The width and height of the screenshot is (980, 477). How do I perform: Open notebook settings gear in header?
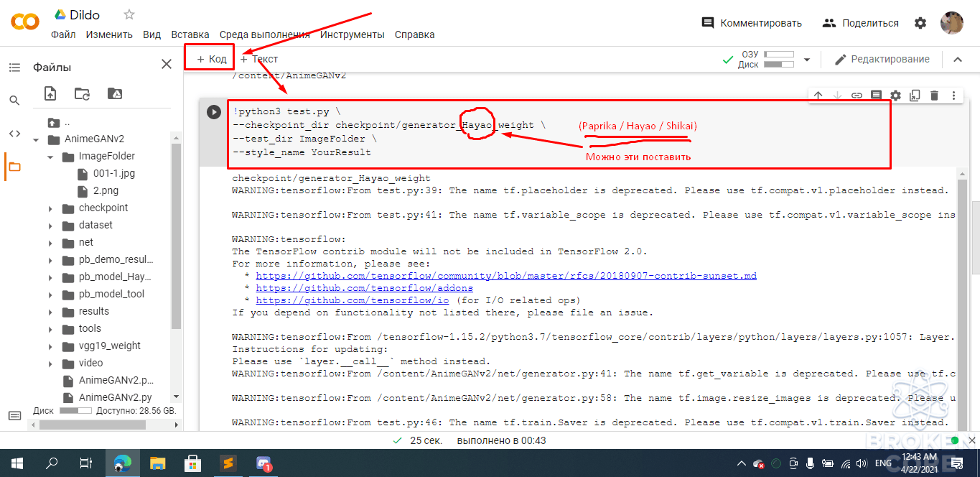[x=920, y=23]
